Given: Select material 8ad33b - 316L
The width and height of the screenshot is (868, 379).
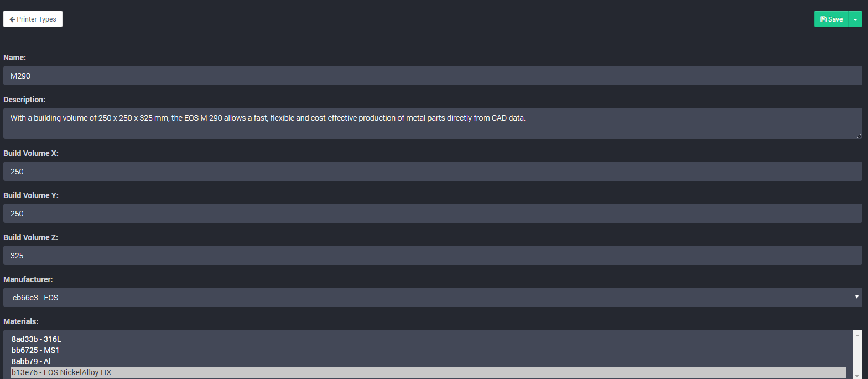Looking at the screenshot, I should [37, 339].
